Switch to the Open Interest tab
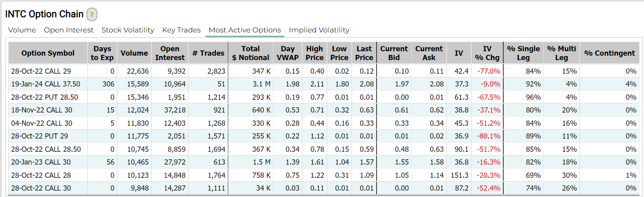Image resolution: width=644 pixels, height=197 pixels. (x=68, y=30)
